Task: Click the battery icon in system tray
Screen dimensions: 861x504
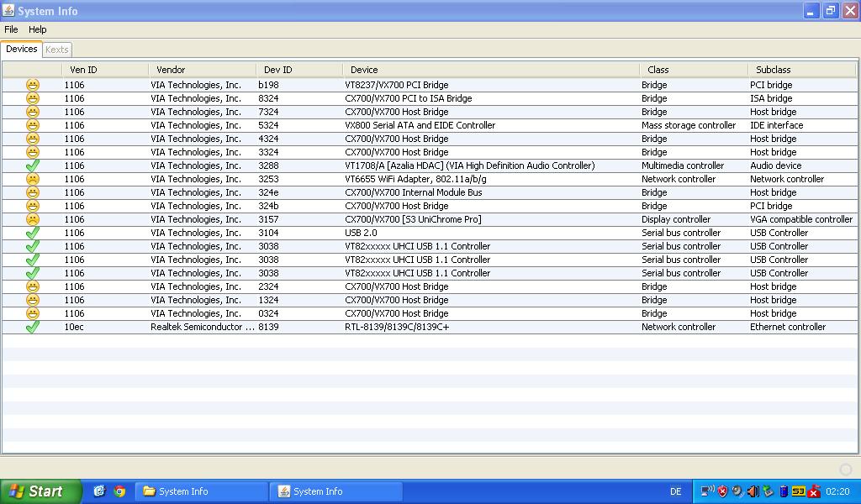Action: tap(784, 491)
